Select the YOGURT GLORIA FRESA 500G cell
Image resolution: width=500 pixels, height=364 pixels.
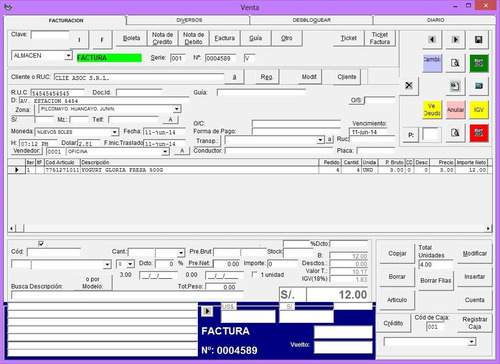pos(199,170)
